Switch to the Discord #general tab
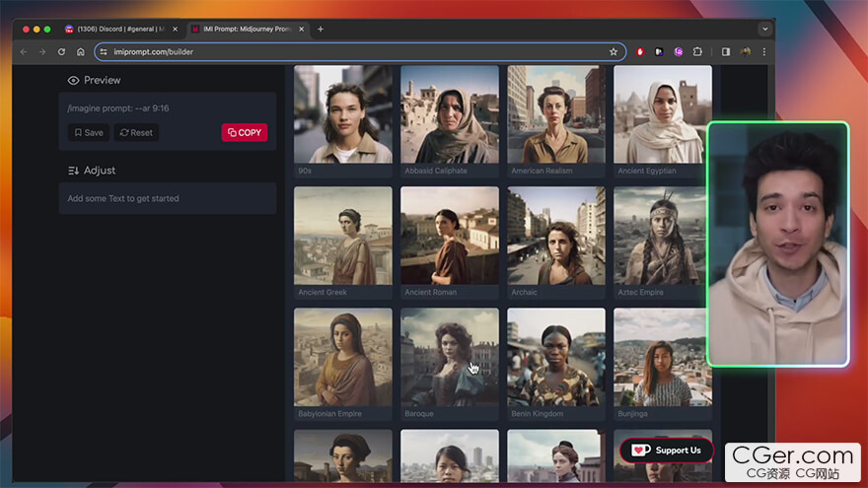This screenshot has width=868, height=488. pyautogui.click(x=122, y=29)
